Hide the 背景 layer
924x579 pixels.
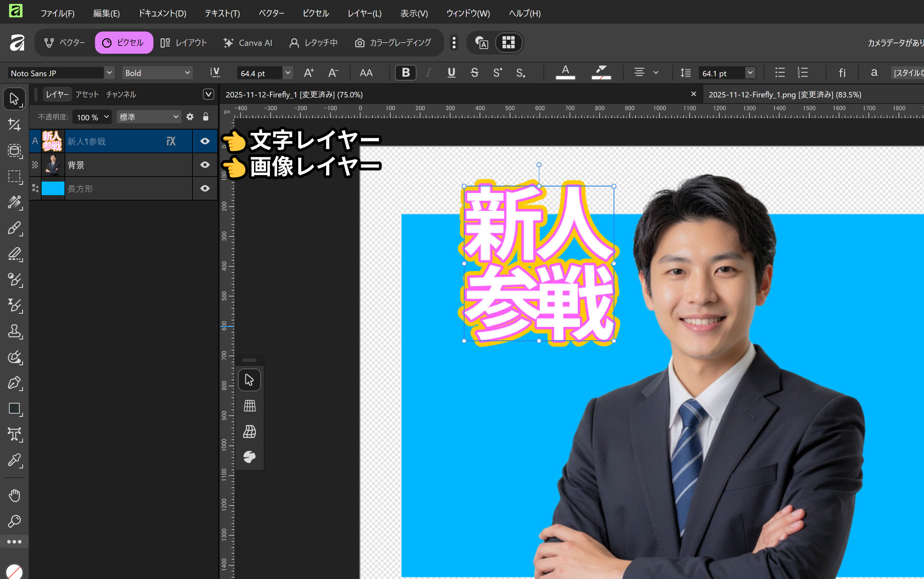[205, 165]
